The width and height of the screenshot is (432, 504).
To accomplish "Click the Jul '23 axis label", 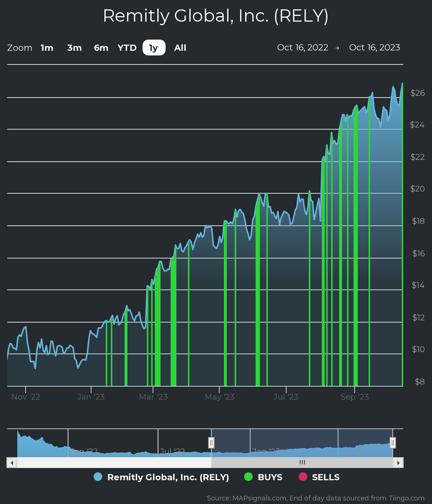I will 286,397.
